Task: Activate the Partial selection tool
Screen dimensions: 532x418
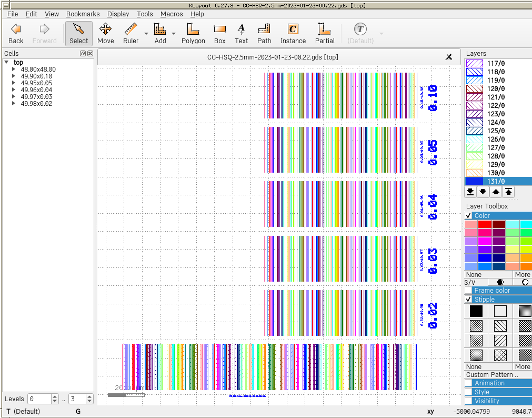Action: pos(325,33)
